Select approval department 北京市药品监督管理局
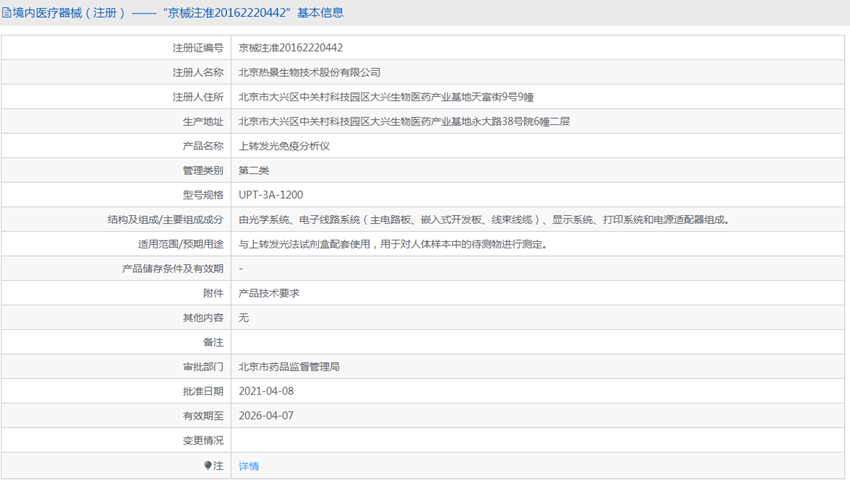The image size is (850, 482). pyautogui.click(x=289, y=367)
